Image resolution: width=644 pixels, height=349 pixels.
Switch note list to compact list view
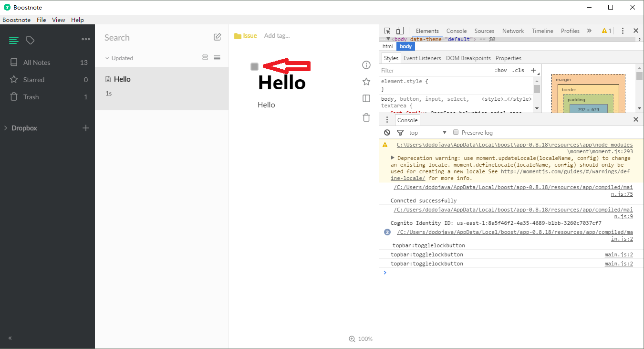(217, 58)
